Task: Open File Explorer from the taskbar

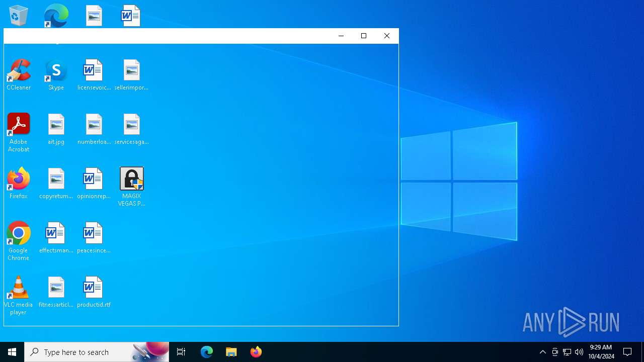Action: tap(231, 352)
